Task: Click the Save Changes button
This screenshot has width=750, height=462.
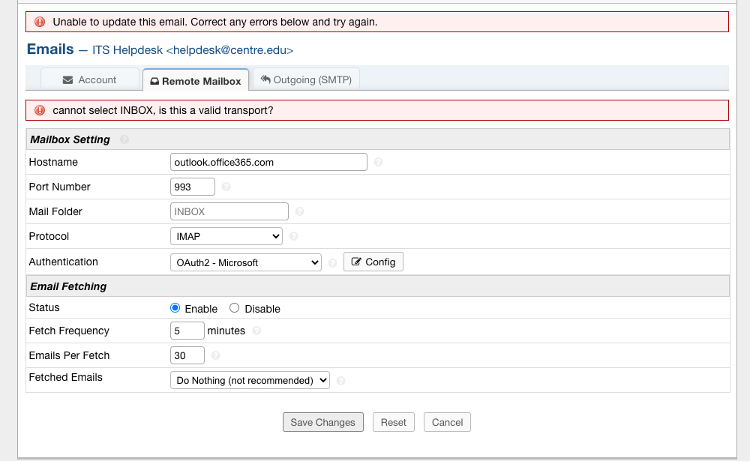Action: click(323, 422)
